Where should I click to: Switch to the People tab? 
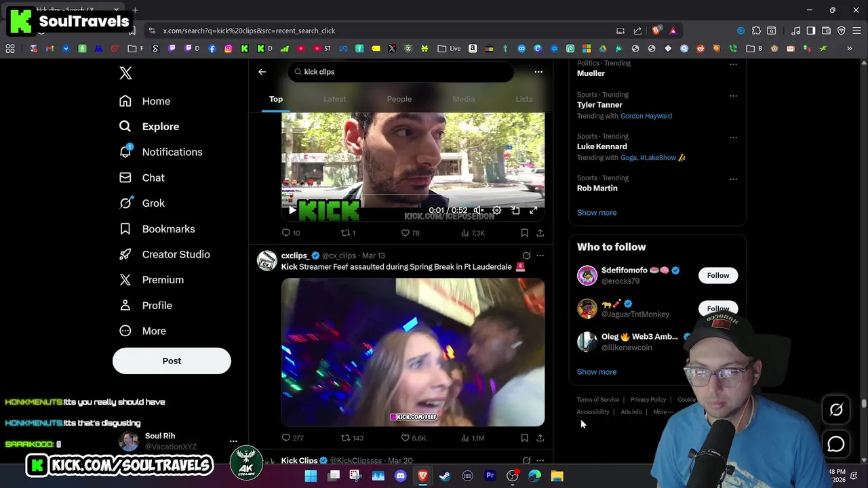tap(399, 99)
